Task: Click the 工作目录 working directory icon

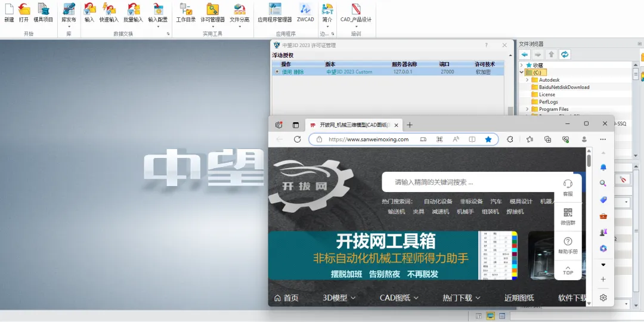Action: (x=185, y=8)
